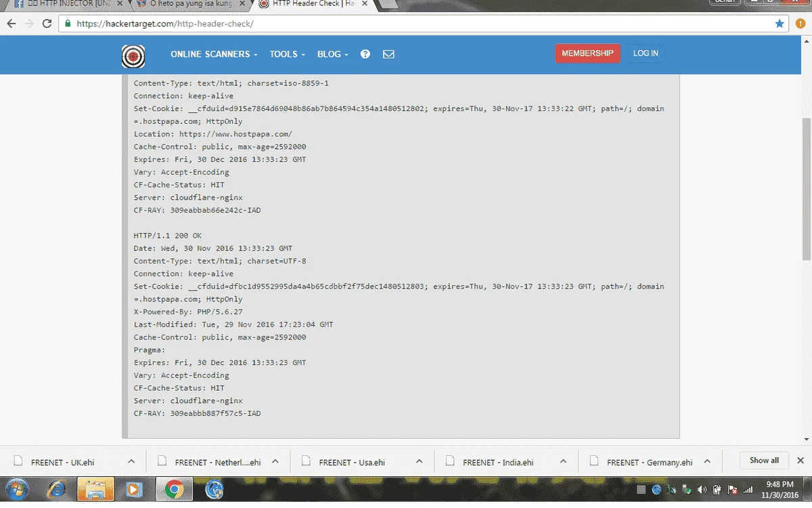Click the browser forward arrow
The image size is (812, 508).
click(x=29, y=23)
